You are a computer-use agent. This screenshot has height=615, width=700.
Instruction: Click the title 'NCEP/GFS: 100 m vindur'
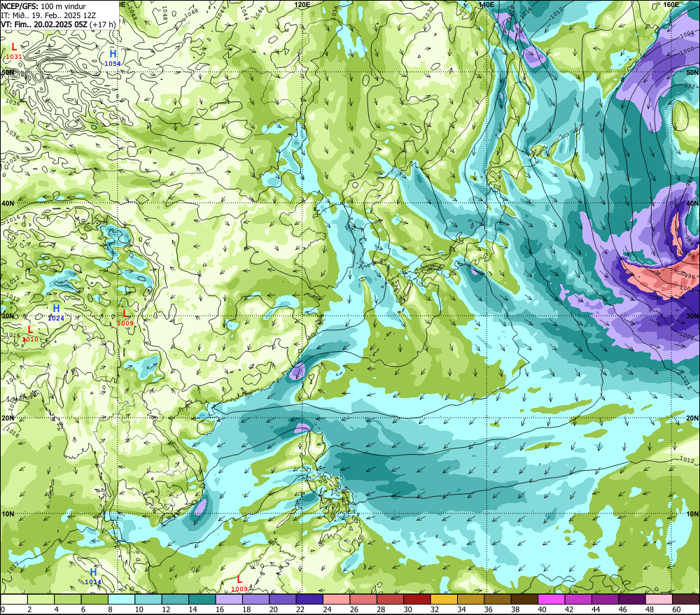[43, 6]
